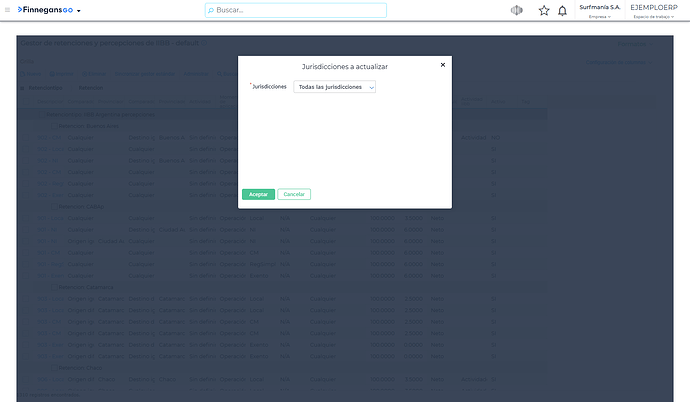Image resolution: width=690 pixels, height=402 pixels.
Task: Toggle checkbox for Retencion CABAp group
Action: point(54,207)
